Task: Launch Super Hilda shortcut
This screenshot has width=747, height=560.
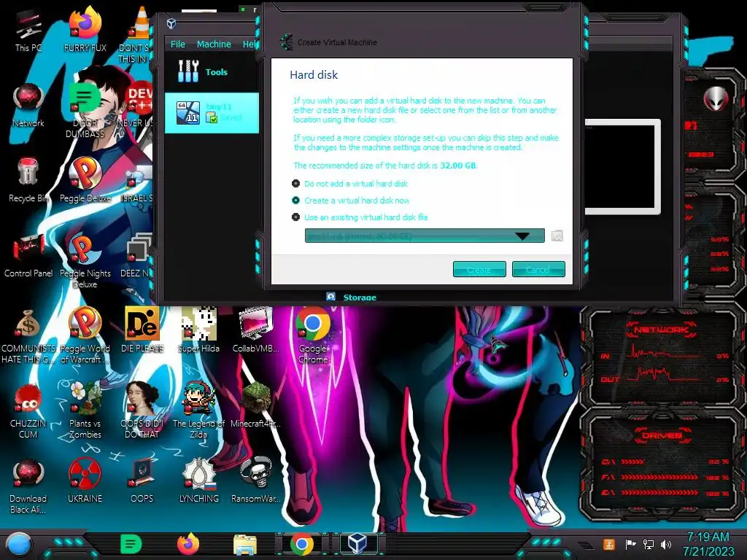Action: point(198,330)
